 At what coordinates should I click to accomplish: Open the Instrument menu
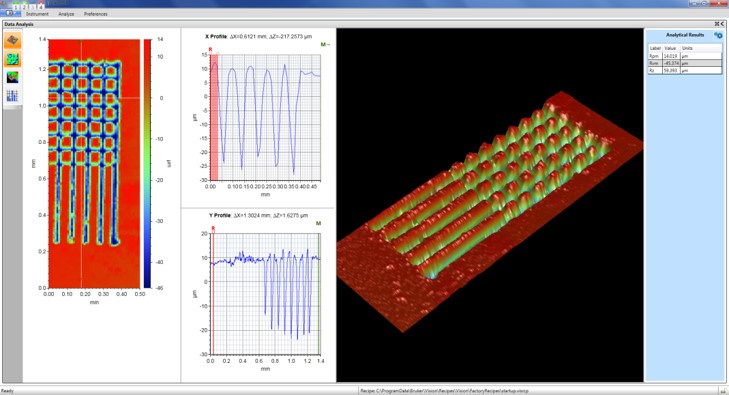37,14
